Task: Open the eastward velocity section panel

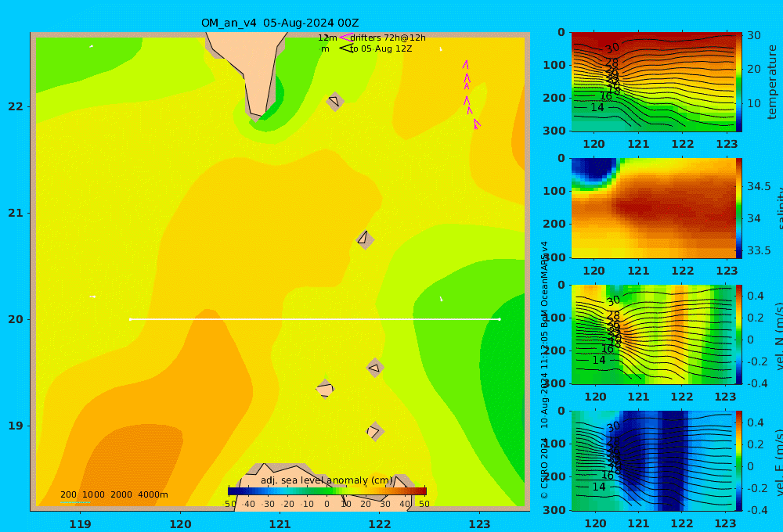Action: tap(654, 461)
